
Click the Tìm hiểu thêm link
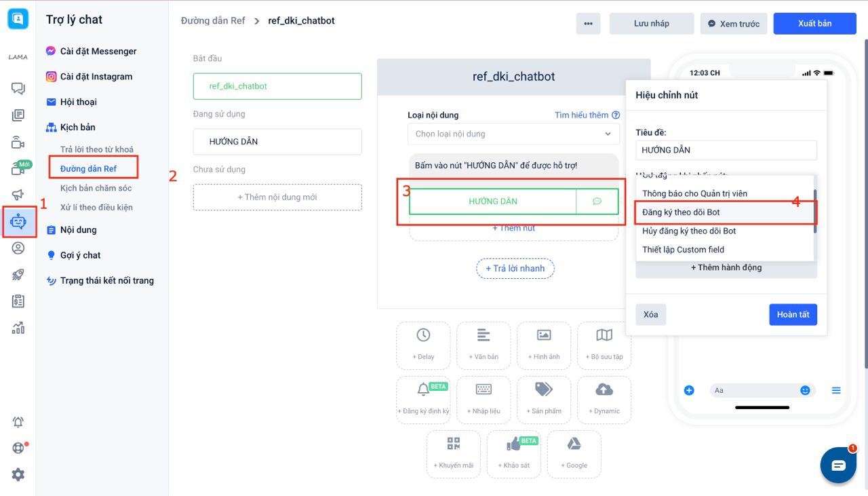click(587, 115)
